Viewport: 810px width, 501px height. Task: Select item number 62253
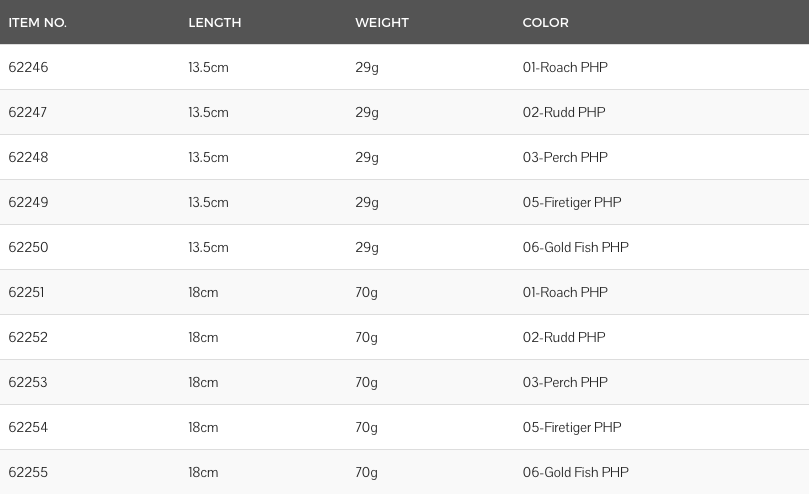click(28, 382)
